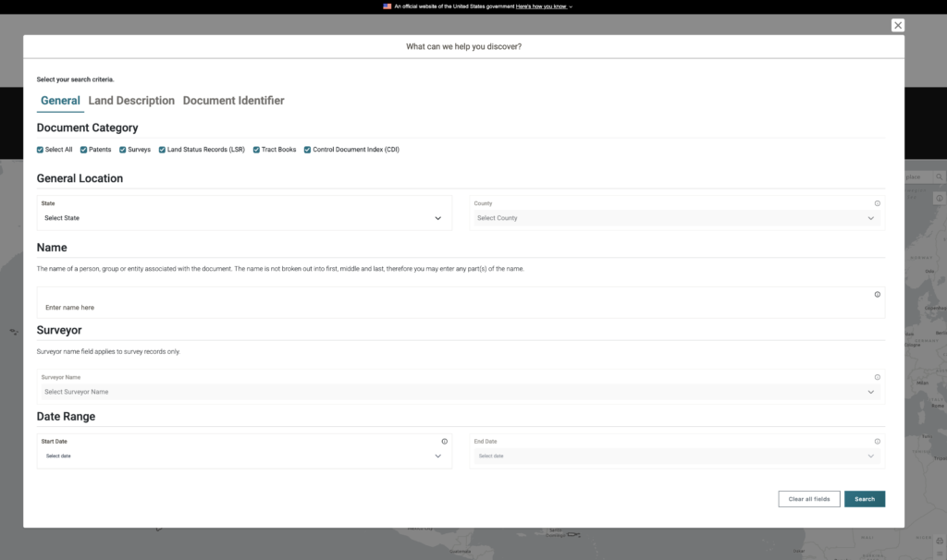Click the map search magnifier icon behind dialog
This screenshot has height=560, width=947.
coord(939,177)
